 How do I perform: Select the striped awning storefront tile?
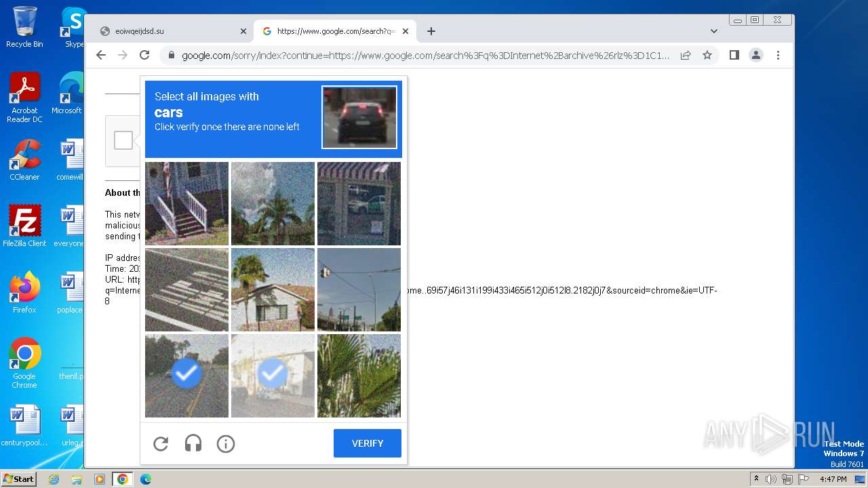click(x=359, y=203)
